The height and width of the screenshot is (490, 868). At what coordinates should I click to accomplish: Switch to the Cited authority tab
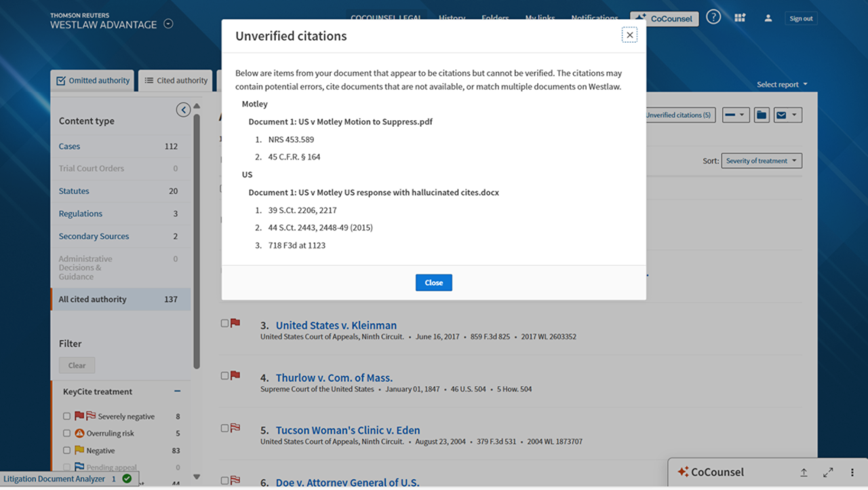(x=176, y=81)
